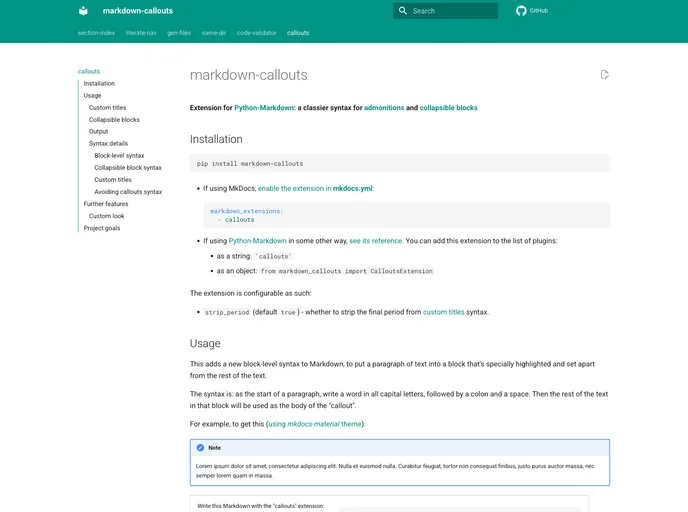Click the GitHub text link in header

click(x=539, y=11)
